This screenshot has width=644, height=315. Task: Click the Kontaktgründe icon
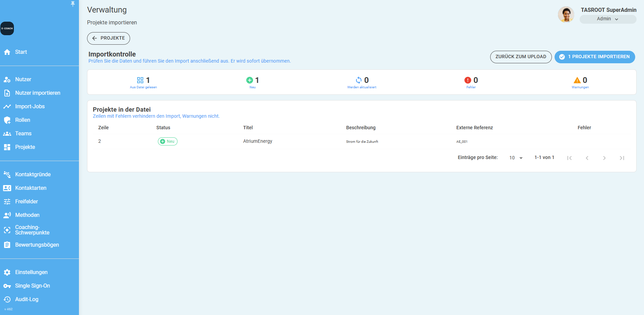pos(7,175)
